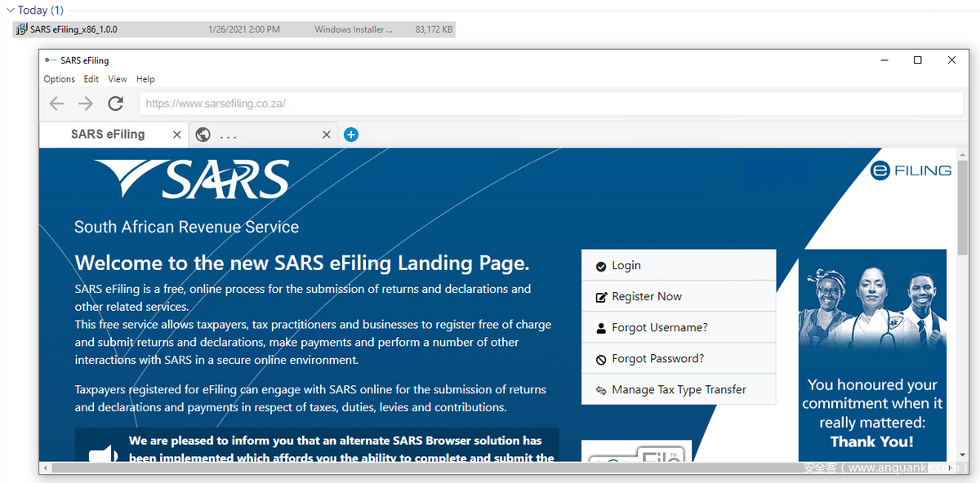Image resolution: width=980 pixels, height=483 pixels.
Task: Collapse the Today group chevron
Action: tap(10, 10)
